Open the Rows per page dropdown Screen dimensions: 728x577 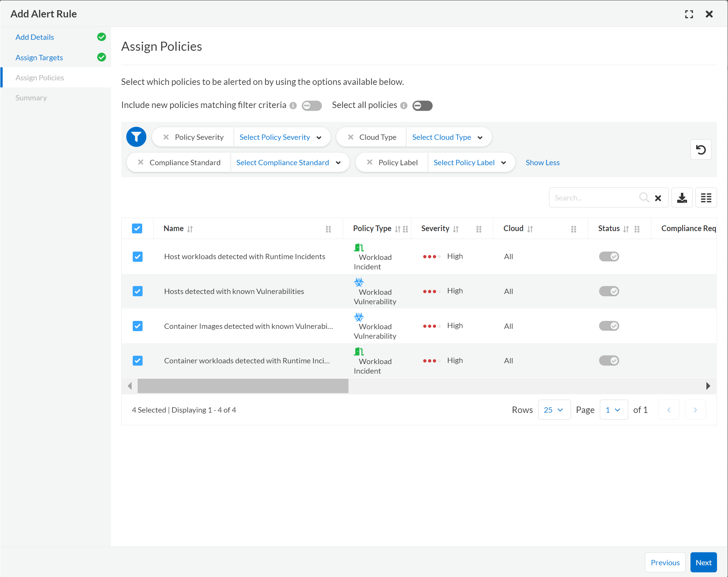(554, 410)
